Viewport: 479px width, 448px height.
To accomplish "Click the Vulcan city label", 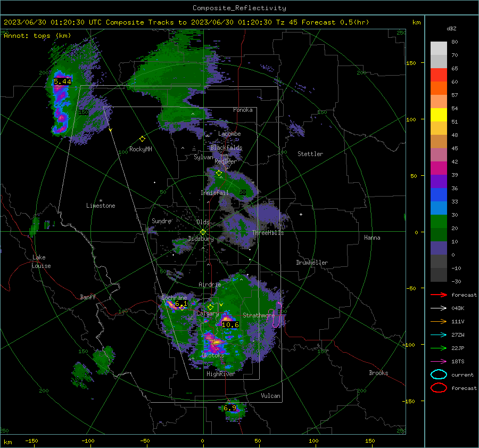I will (270, 396).
